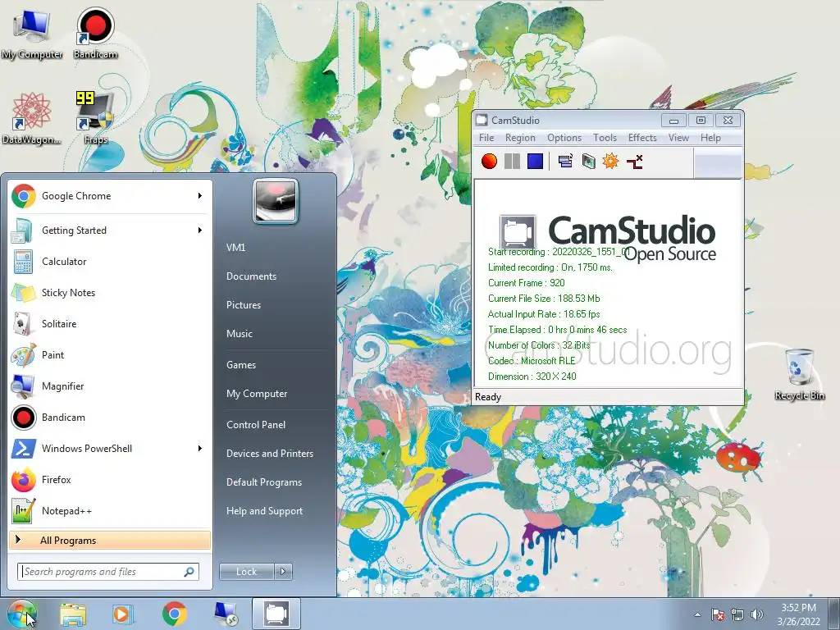Select Fraps desktop shortcut

(x=95, y=119)
